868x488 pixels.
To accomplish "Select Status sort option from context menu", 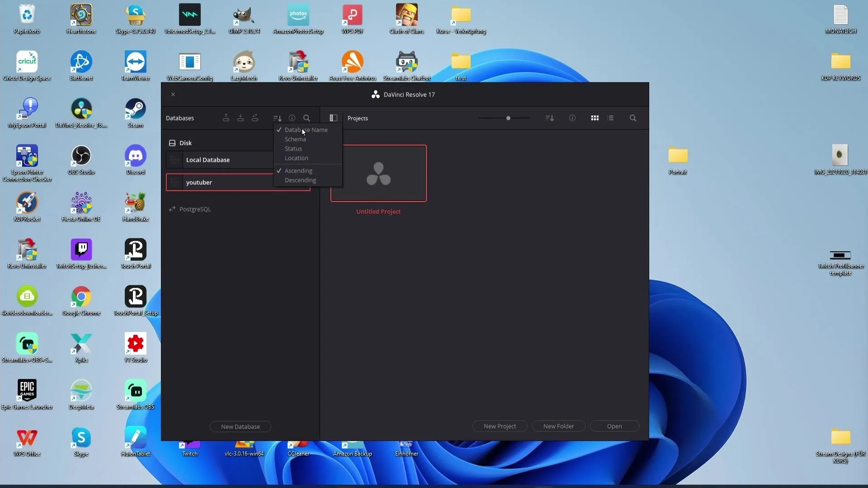I will pyautogui.click(x=292, y=148).
